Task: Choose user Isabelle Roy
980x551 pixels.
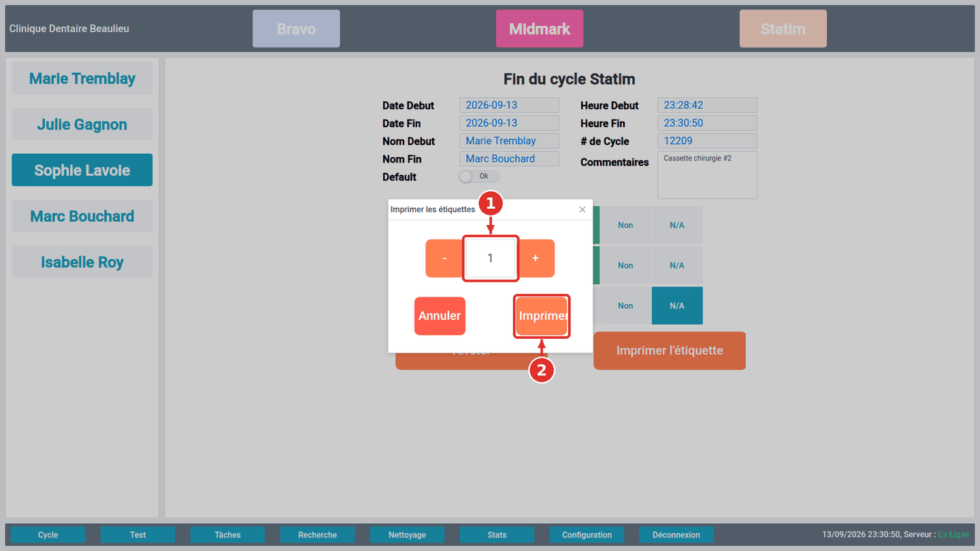Action: 82,262
